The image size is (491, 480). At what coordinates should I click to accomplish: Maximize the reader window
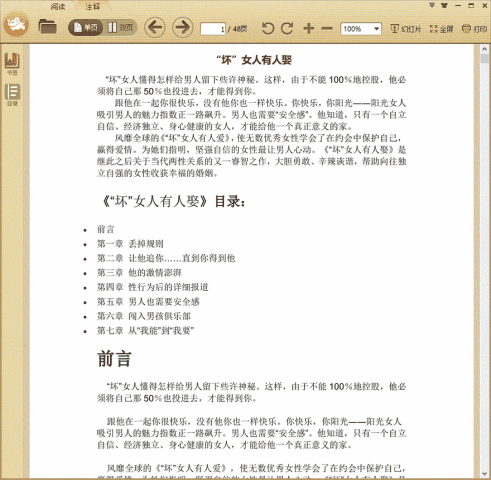point(471,5)
